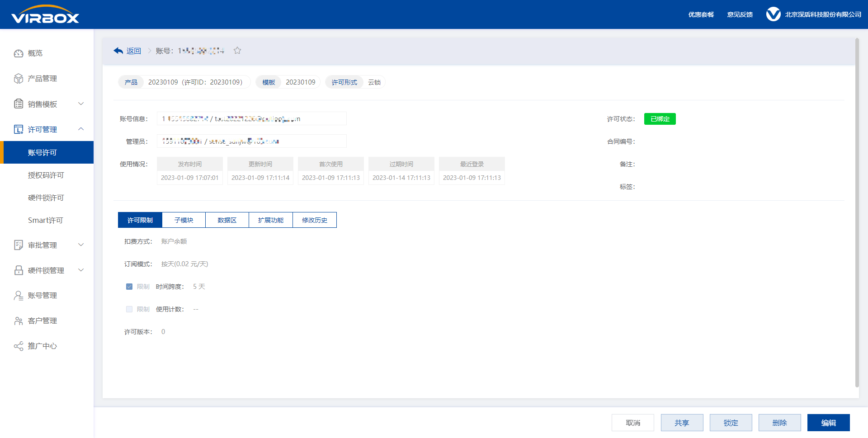Click the 云锁 license form value
Viewport: 868px width, 438px height.
click(374, 82)
